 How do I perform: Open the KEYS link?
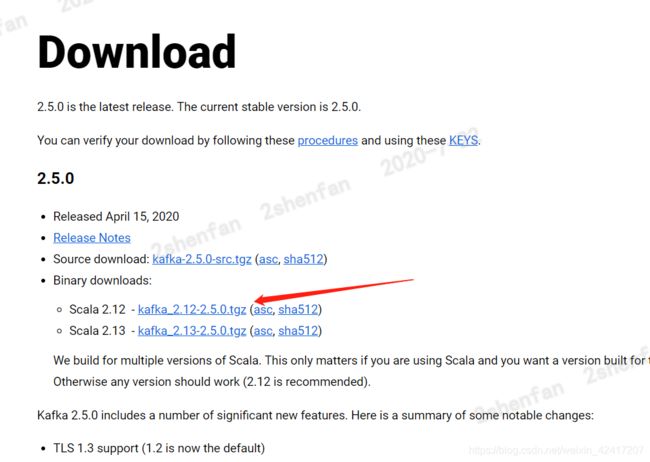[463, 141]
